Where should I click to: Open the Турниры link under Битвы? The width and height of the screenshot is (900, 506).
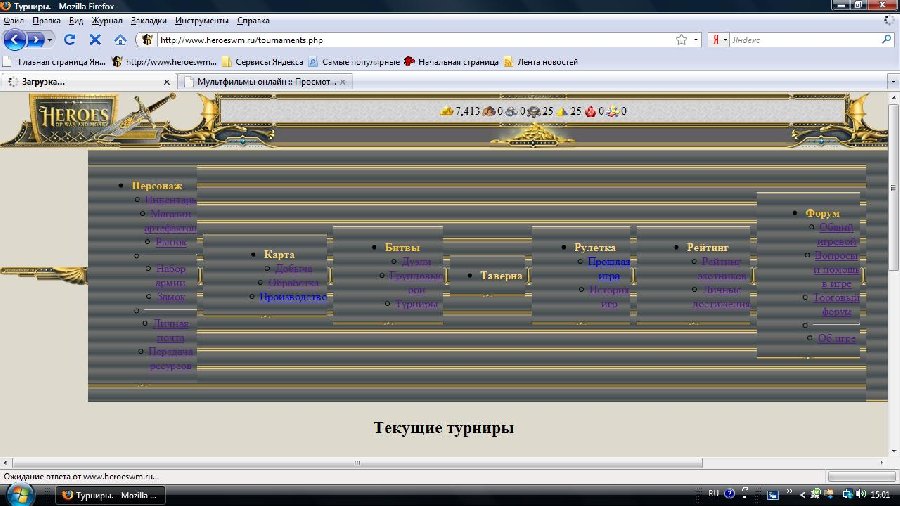pos(417,303)
